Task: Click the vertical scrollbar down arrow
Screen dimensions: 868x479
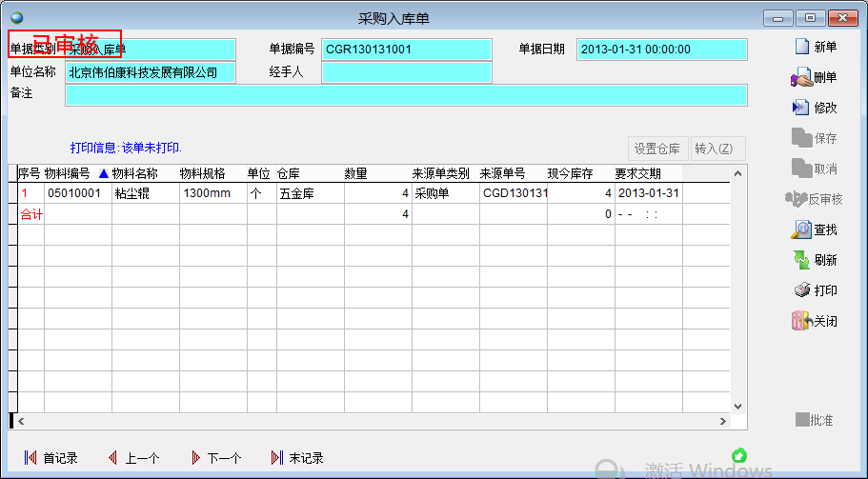Action: pos(736,406)
